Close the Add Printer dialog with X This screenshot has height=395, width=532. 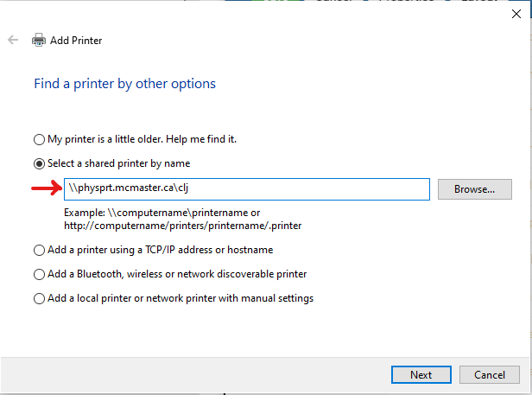click(516, 14)
